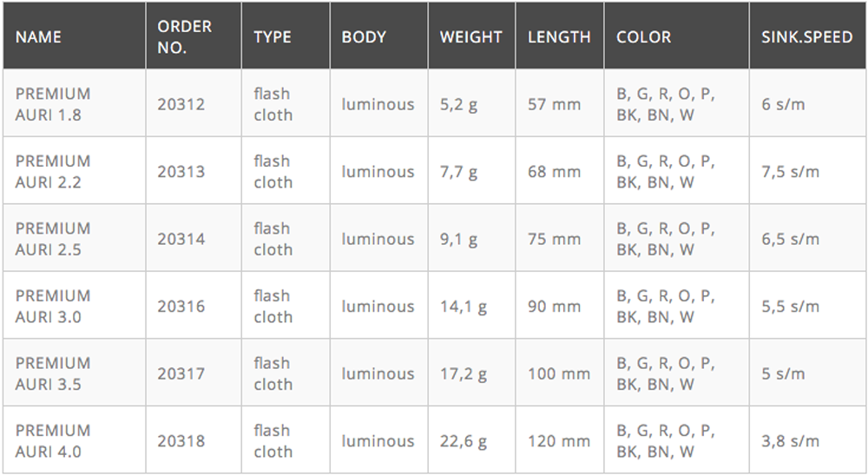Click the BODY column header
This screenshot has height=475, width=868.
click(364, 37)
